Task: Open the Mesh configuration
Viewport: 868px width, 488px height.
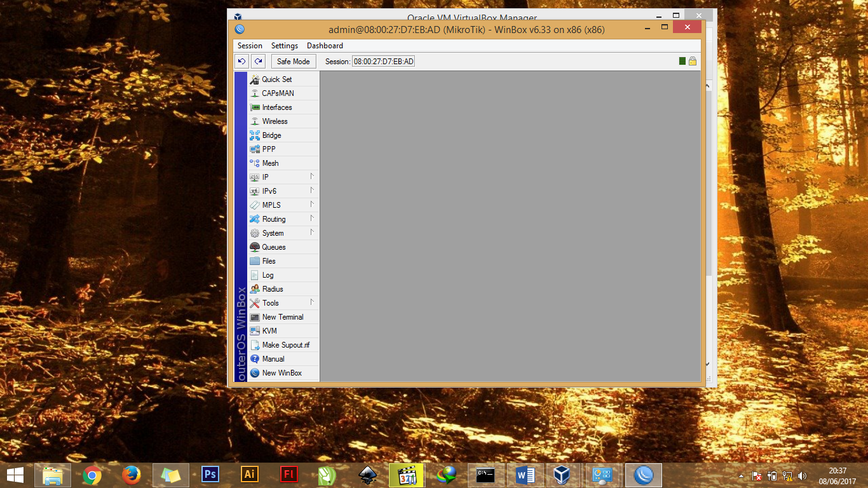Action: [283, 163]
